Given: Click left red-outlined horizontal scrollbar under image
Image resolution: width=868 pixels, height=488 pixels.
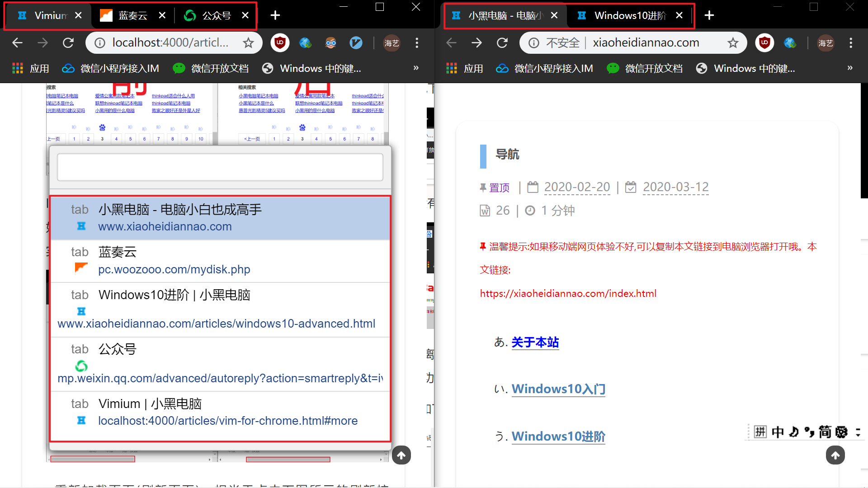Looking at the screenshot, I should [93, 459].
